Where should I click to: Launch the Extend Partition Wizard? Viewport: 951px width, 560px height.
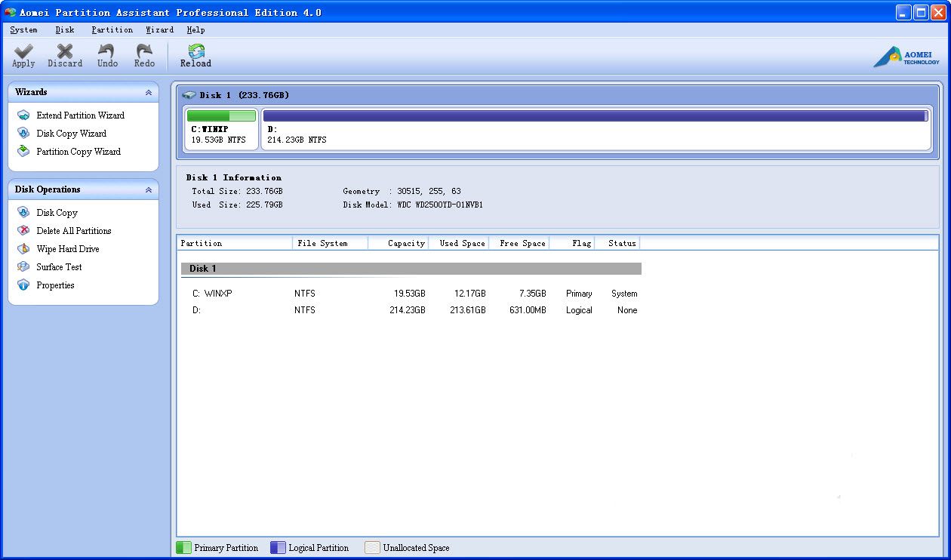80,115
